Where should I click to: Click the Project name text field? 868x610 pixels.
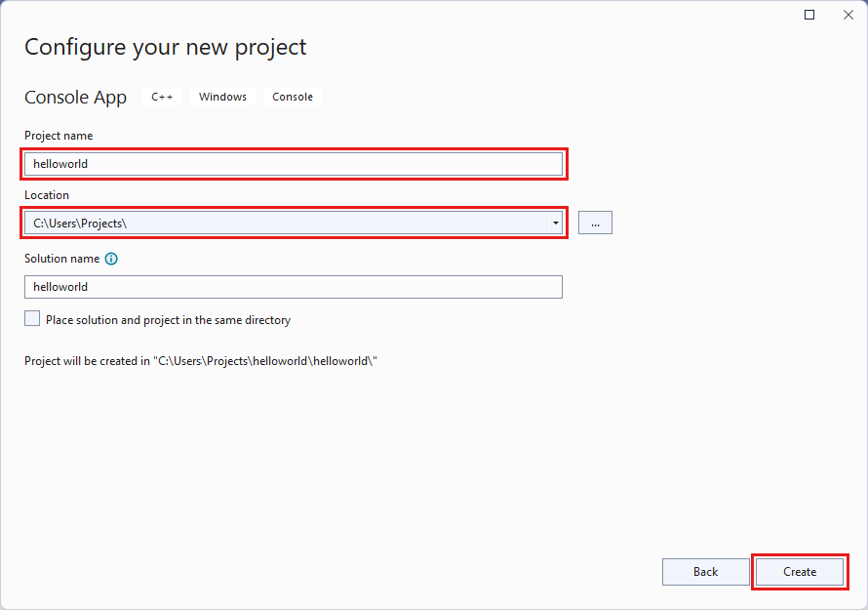coord(293,164)
